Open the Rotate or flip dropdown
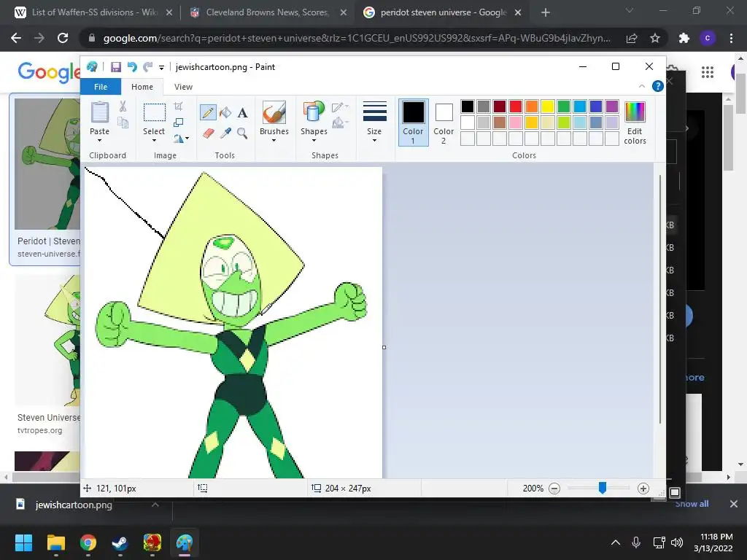This screenshot has height=560, width=747. (181, 139)
